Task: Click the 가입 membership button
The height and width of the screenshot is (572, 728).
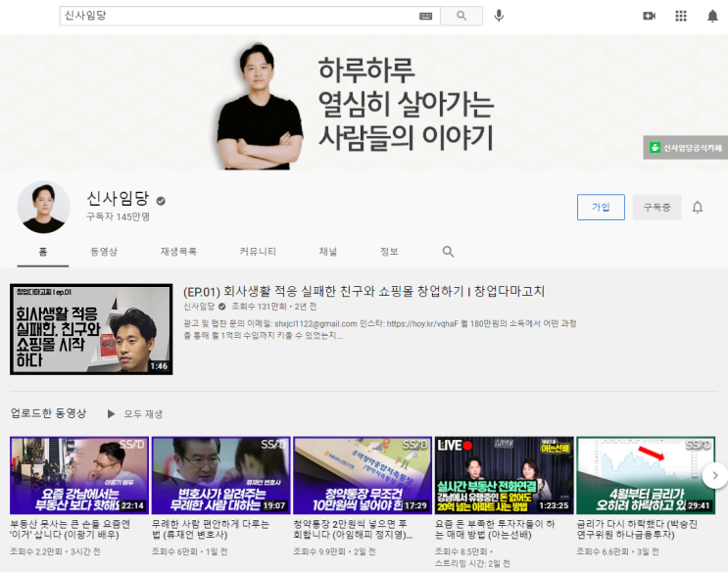Action: (x=601, y=207)
